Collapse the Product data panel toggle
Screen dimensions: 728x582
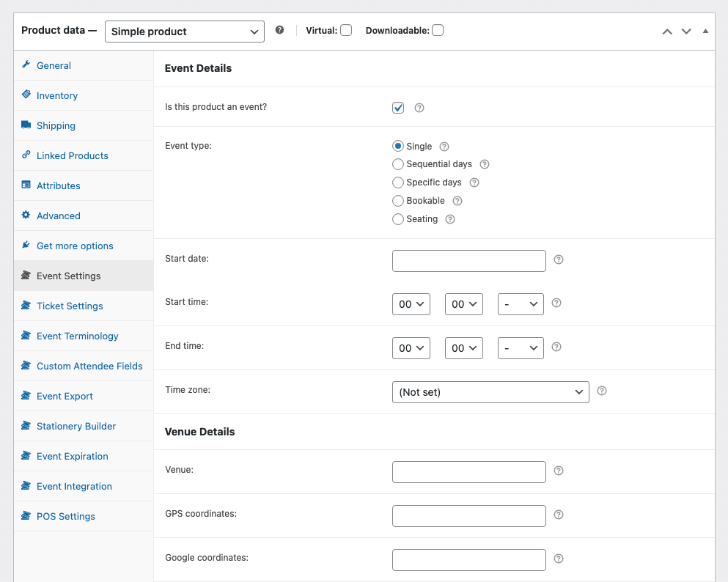click(x=705, y=32)
